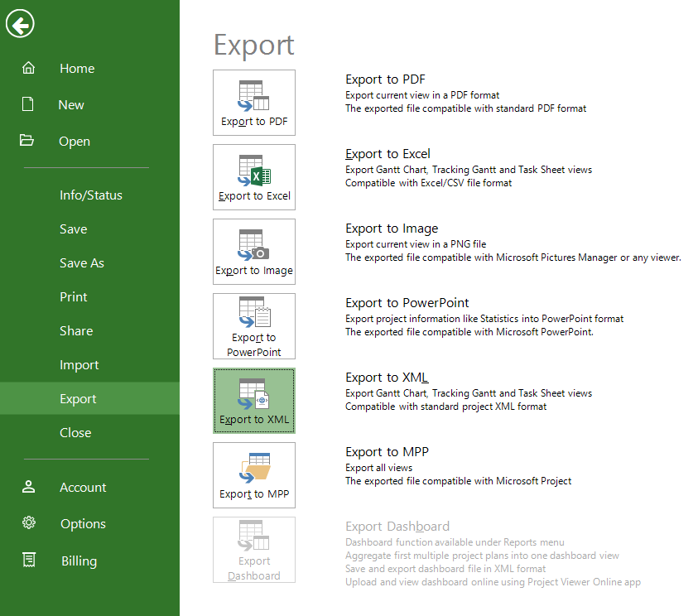Click the Export to MPP heading text
698x616 pixels.
[x=387, y=452]
